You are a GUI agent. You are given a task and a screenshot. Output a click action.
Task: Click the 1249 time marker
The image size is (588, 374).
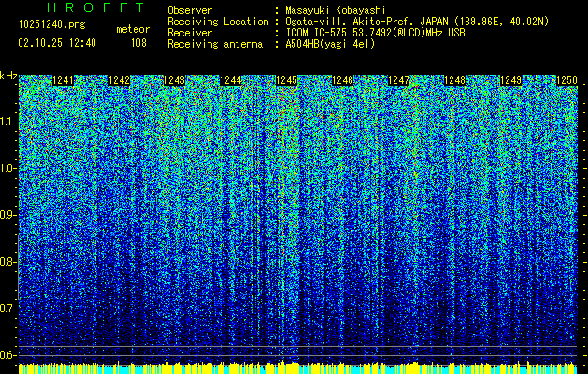510,80
